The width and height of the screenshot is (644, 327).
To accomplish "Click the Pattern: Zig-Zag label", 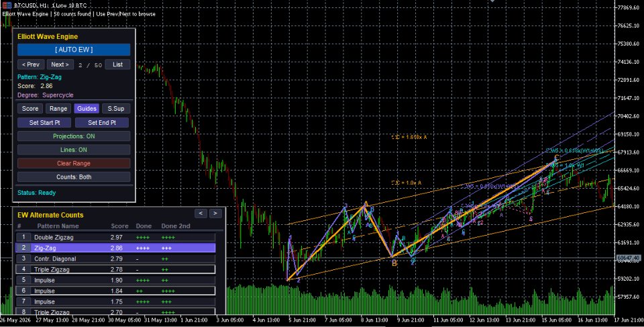I will pyautogui.click(x=40, y=77).
